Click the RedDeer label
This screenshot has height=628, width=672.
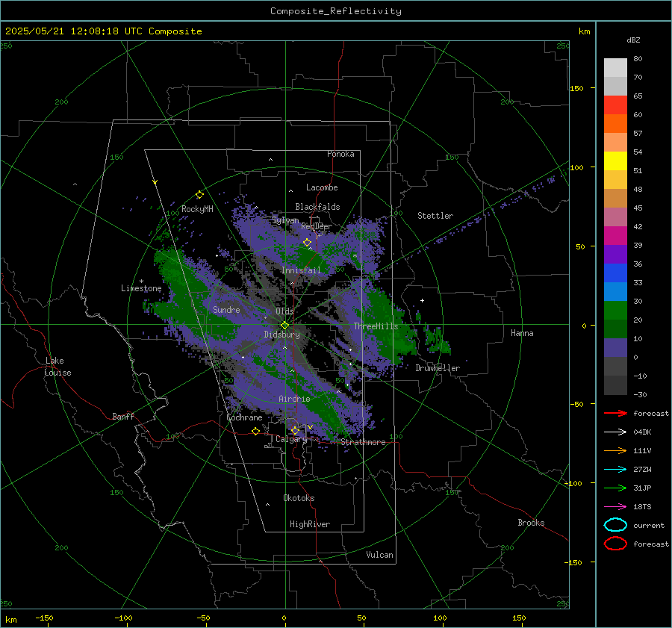point(317,226)
